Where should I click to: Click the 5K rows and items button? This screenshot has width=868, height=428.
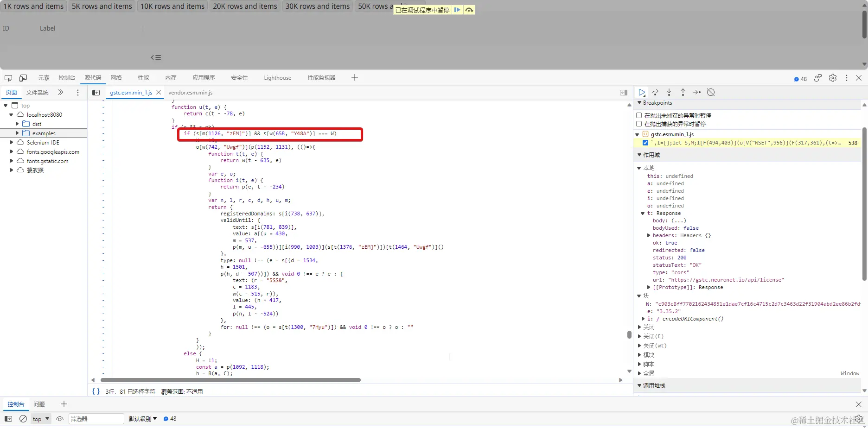pos(102,6)
